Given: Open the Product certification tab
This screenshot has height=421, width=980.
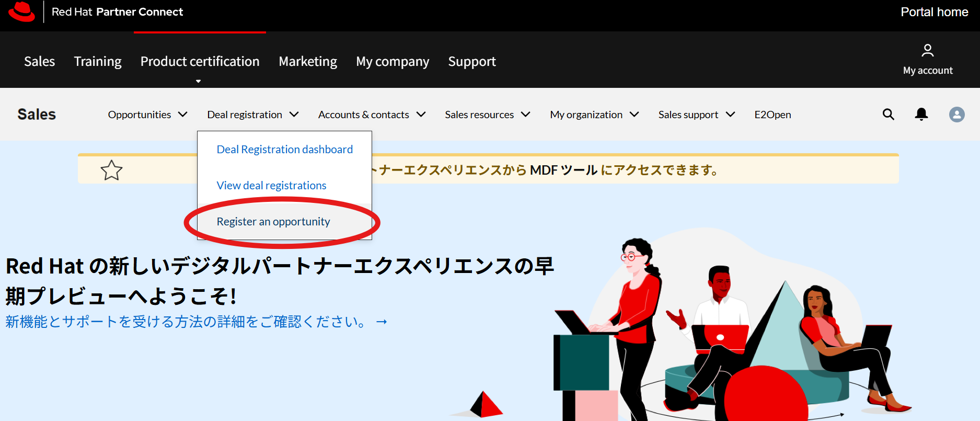Looking at the screenshot, I should pos(200,62).
